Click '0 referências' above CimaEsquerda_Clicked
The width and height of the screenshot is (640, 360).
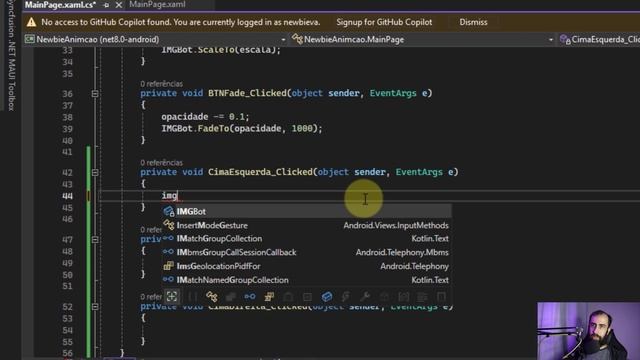coord(162,162)
